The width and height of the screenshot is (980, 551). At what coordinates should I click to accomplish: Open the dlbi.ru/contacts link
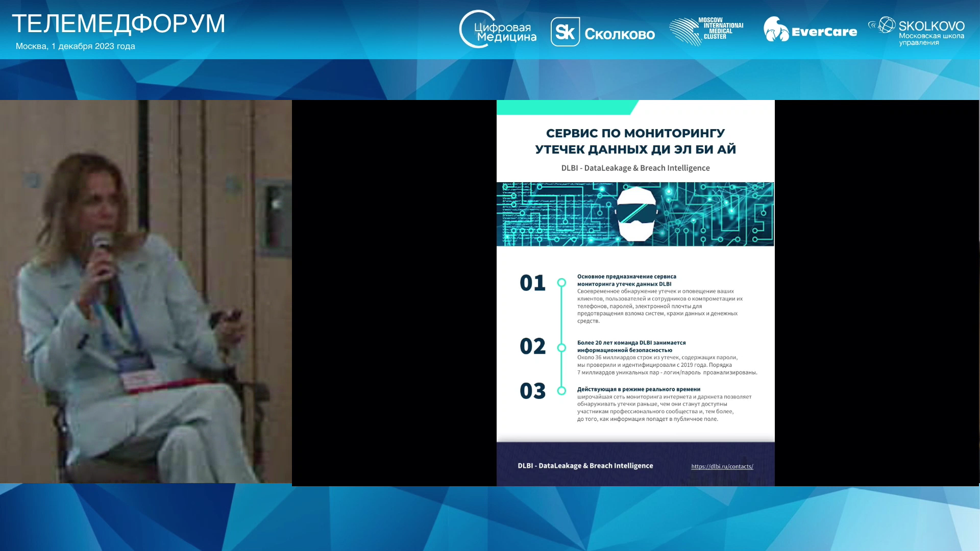[722, 466]
